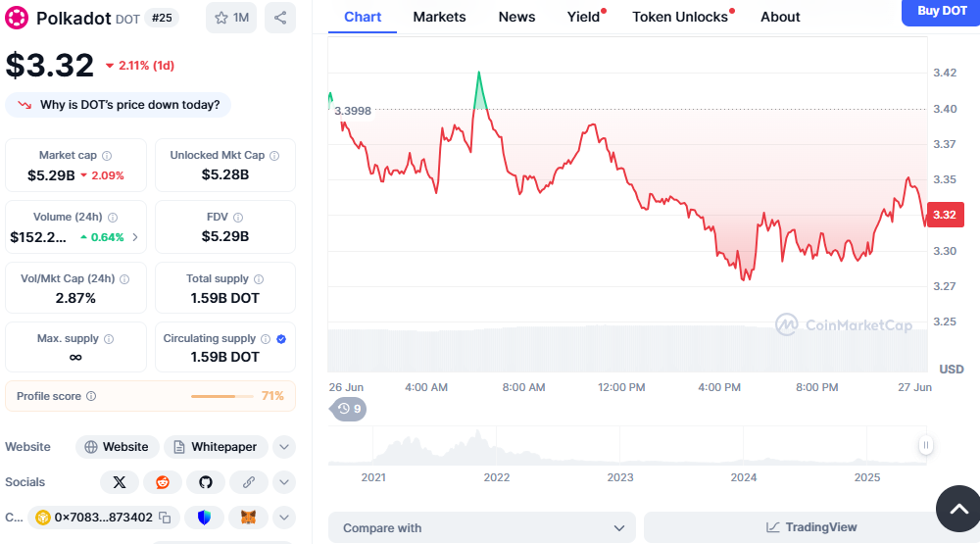980x544 pixels.
Task: Click Vol/Mkt Cap (24h) info icon
Action: (124, 279)
